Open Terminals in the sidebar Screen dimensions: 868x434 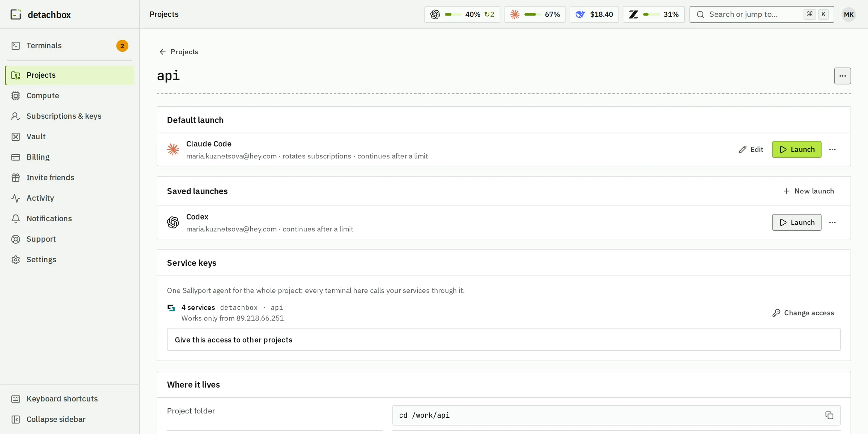tap(69, 46)
